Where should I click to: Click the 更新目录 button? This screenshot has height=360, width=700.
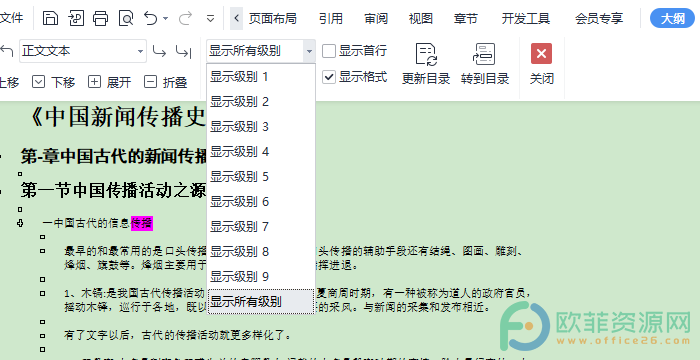(x=426, y=64)
